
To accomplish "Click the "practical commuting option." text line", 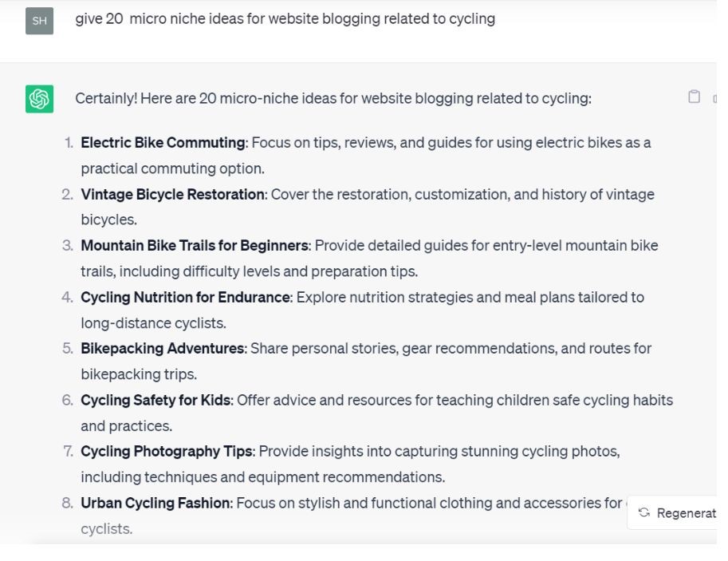I will (172, 168).
